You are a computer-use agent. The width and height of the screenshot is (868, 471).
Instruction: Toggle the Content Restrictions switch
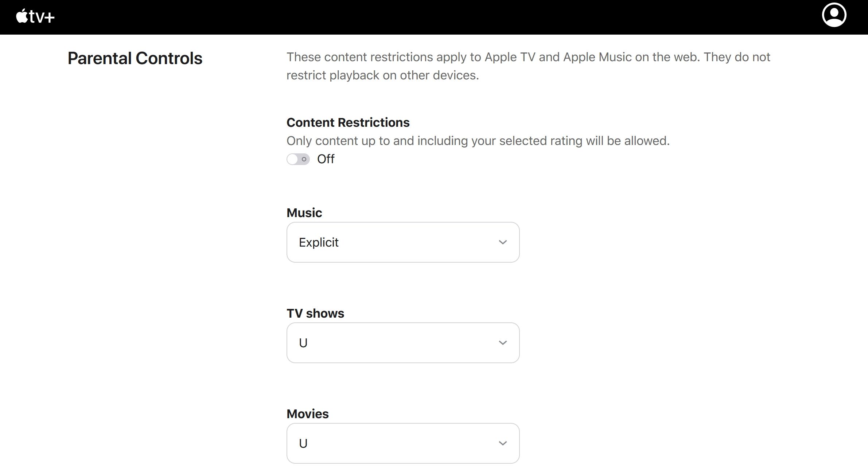298,159
